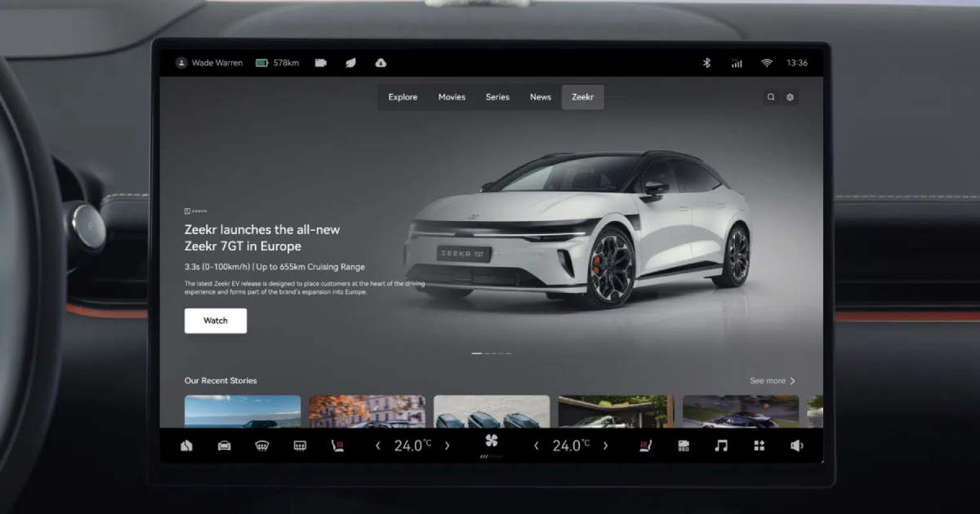The height and width of the screenshot is (514, 980).
Task: Decrease the right temperature with left arrow
Action: [x=537, y=445]
